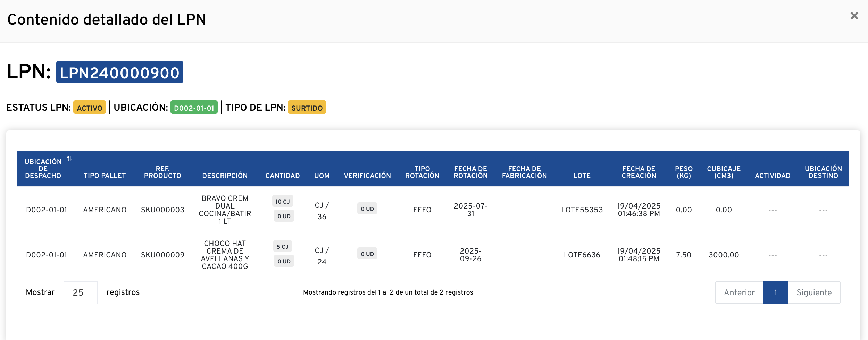This screenshot has width=868, height=340.
Task: Click the LPN240000900 badge
Action: click(119, 72)
